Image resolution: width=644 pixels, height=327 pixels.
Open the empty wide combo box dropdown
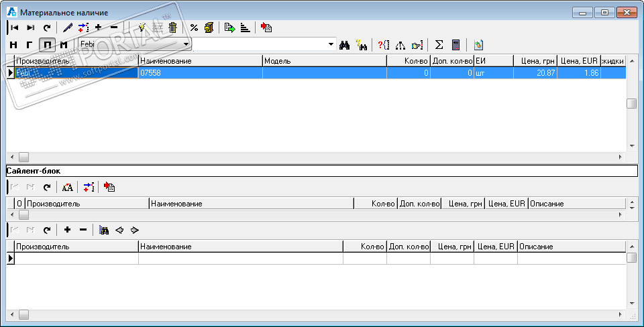coord(331,44)
